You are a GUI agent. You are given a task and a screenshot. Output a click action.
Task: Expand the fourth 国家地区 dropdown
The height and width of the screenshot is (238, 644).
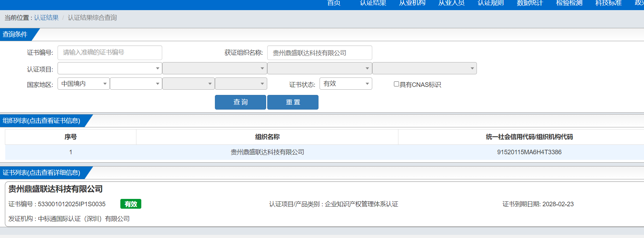[x=241, y=84]
